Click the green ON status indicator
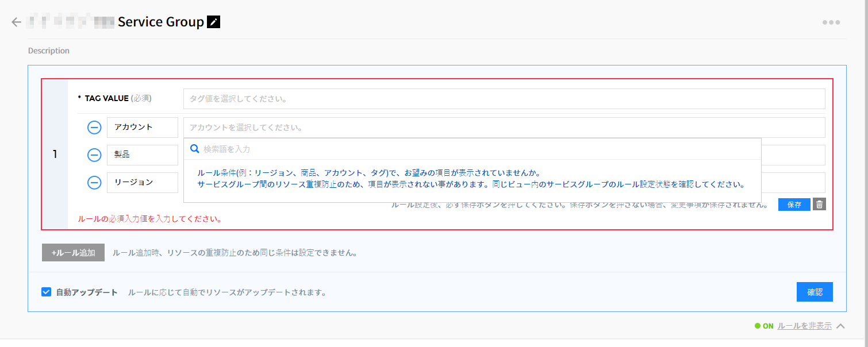868x347 pixels. (764, 326)
